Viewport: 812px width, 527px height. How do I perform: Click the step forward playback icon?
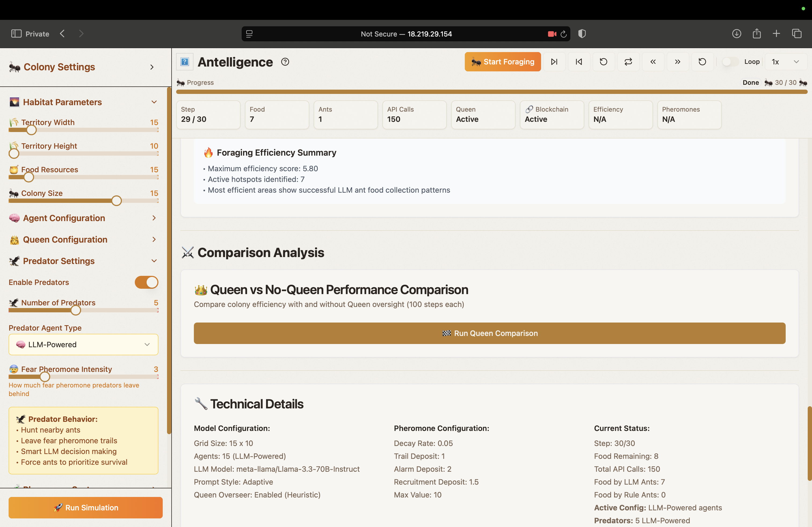click(x=554, y=62)
